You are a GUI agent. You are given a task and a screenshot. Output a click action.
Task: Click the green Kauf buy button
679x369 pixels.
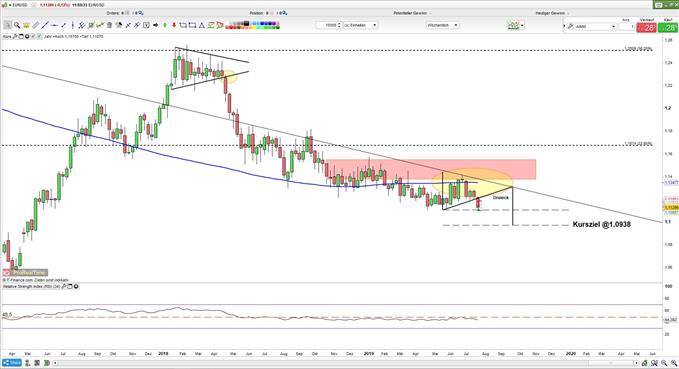[668, 28]
